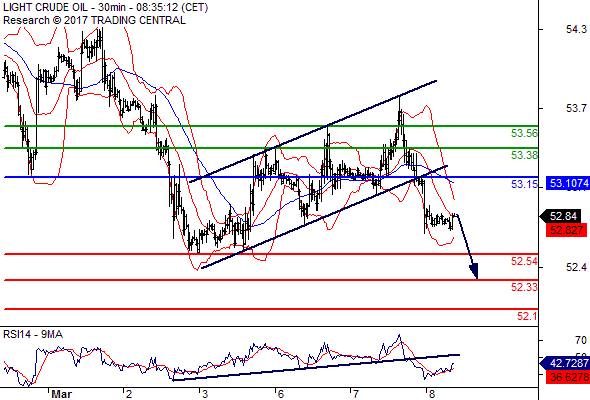590x400 pixels.
Task: Click the red 52.827 price tag
Action: pyautogui.click(x=566, y=230)
